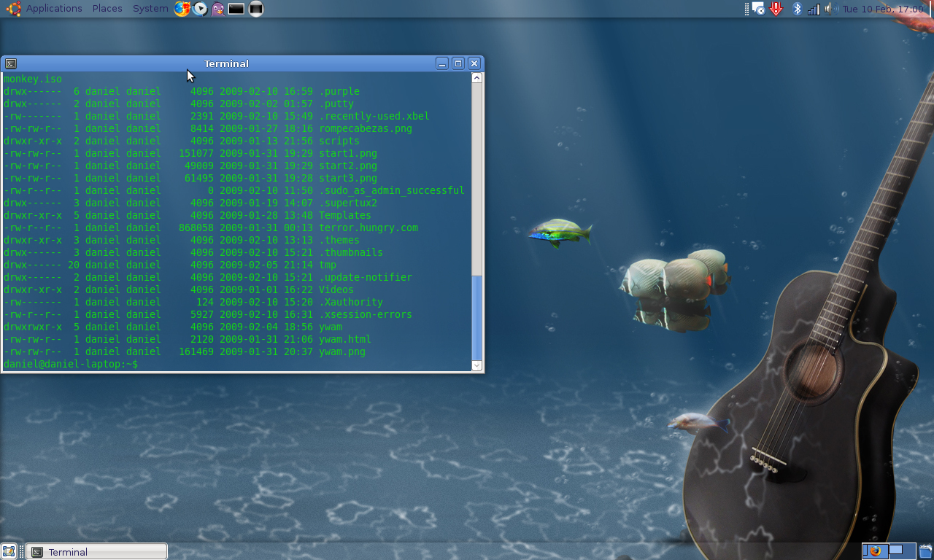Screen dimensions: 934x560
Task: Click the '.purple' directory name
Action: (x=339, y=91)
